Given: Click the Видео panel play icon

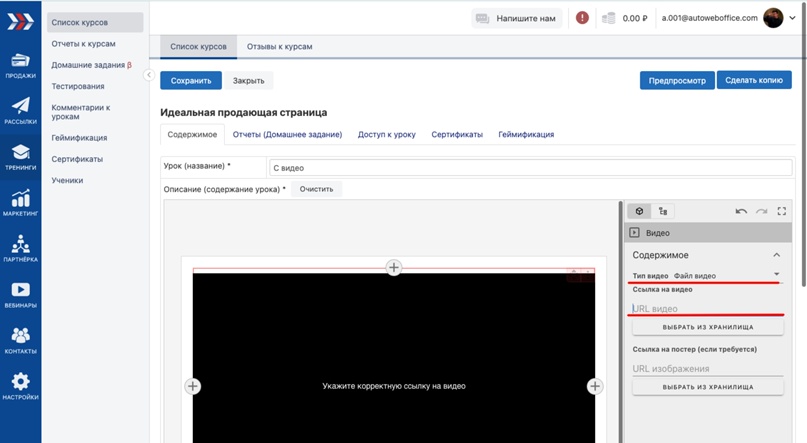Looking at the screenshot, I should pos(635,233).
